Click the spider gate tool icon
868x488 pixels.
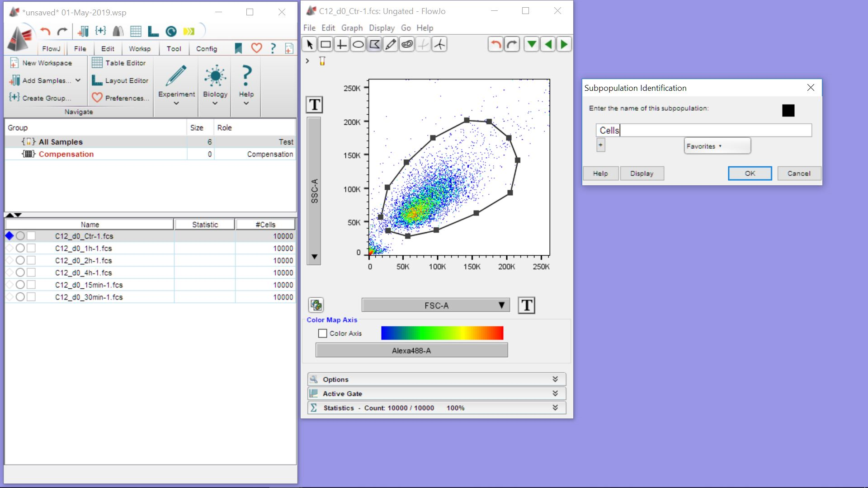(439, 44)
